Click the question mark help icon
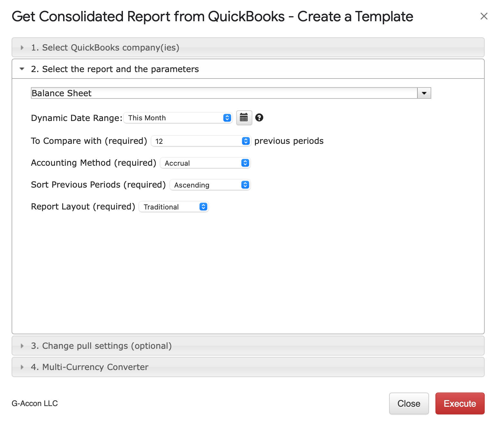 (259, 118)
